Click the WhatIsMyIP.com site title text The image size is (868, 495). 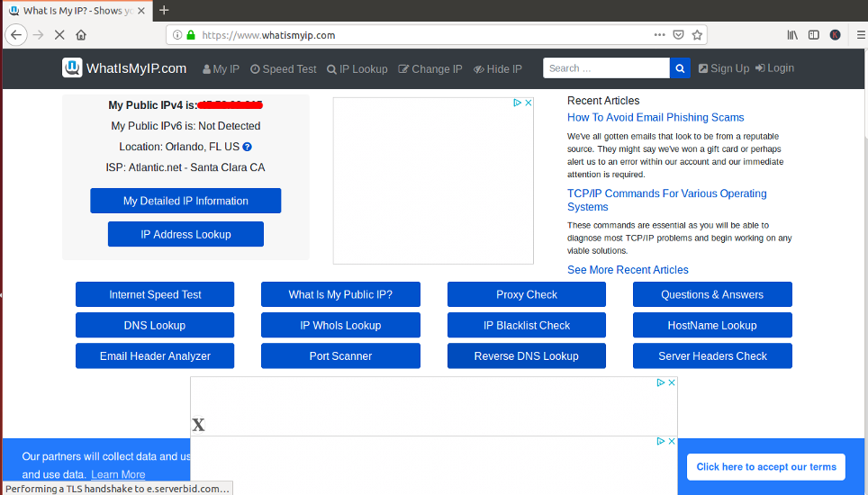point(136,68)
